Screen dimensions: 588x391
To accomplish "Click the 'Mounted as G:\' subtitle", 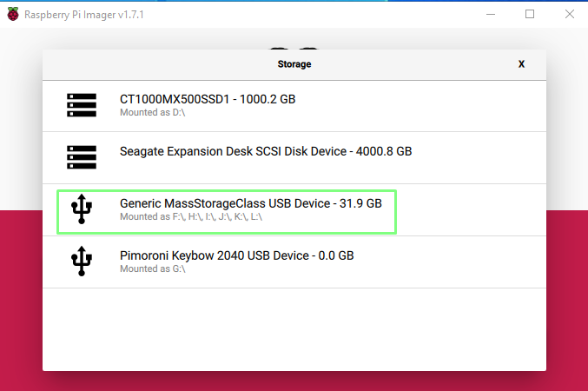I will click(151, 268).
